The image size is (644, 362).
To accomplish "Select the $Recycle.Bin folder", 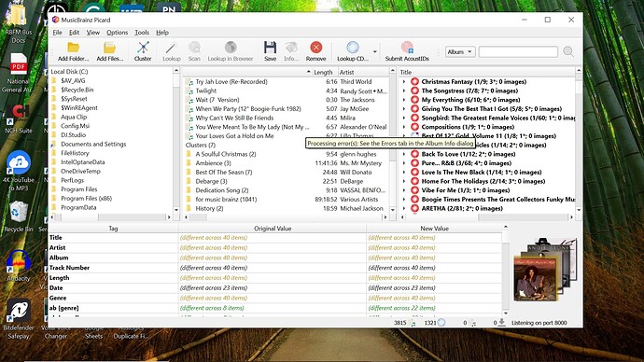I will point(77,90).
